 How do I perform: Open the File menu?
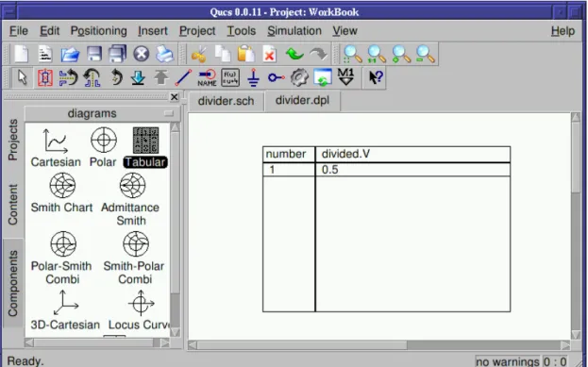(19, 31)
